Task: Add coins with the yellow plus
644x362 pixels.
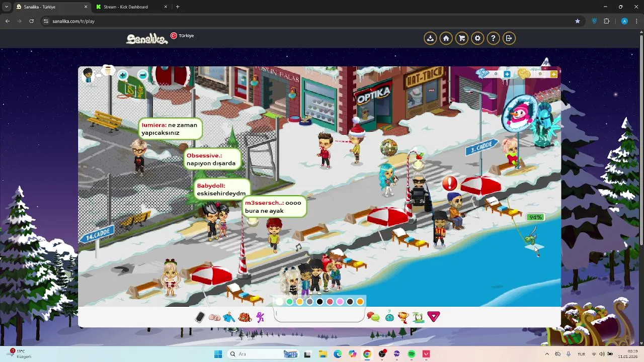Action: [x=553, y=74]
